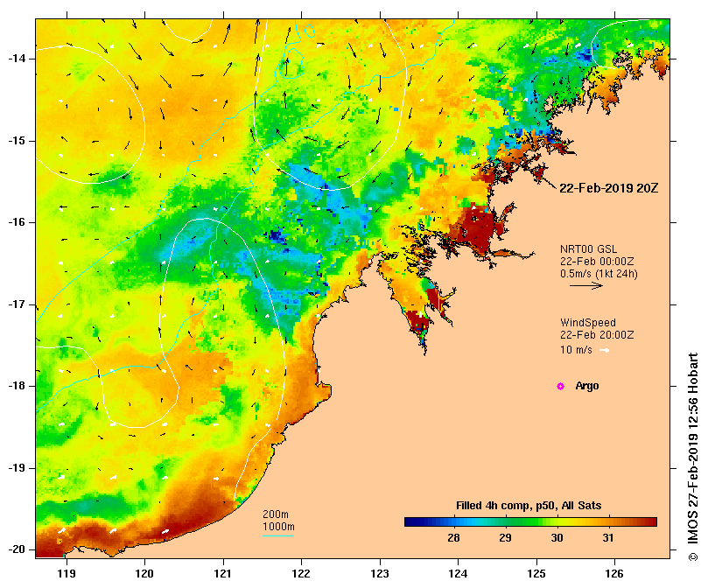Click the -19 latitude axis label

[x=17, y=468]
